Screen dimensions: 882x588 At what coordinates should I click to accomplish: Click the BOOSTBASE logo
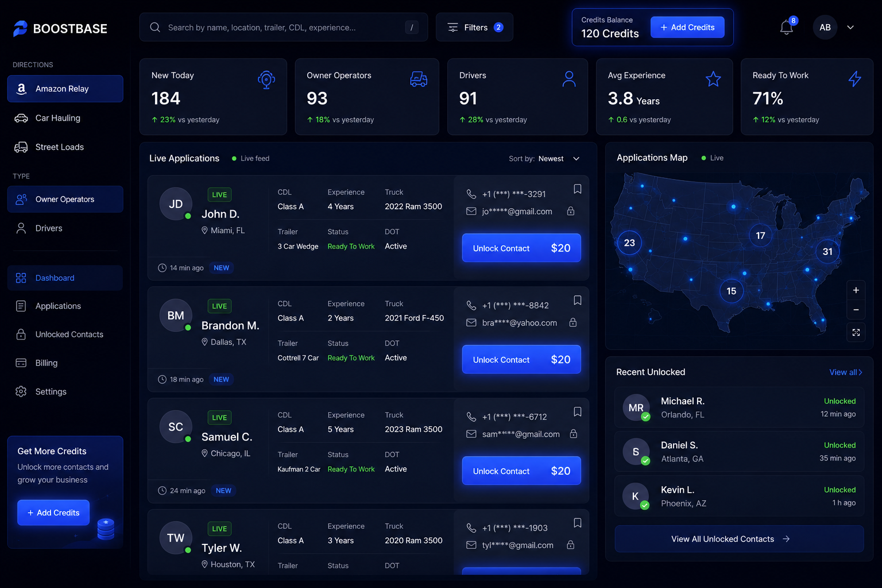[x=60, y=28]
